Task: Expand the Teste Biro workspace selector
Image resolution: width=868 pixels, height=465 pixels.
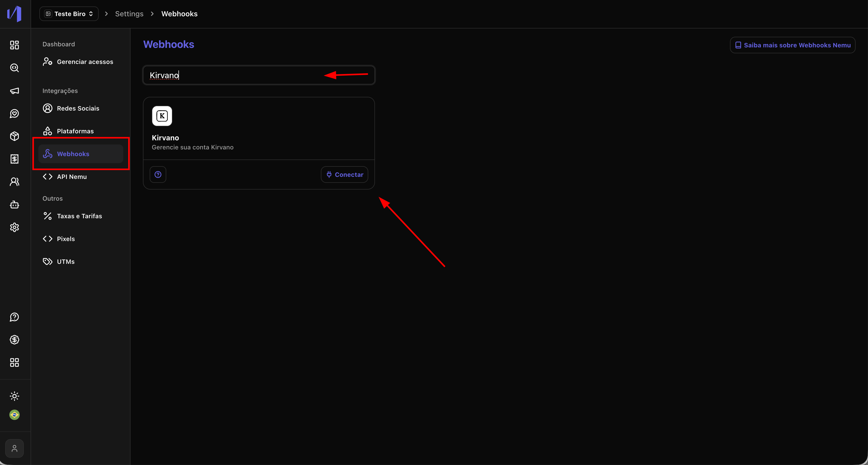Action: point(69,14)
